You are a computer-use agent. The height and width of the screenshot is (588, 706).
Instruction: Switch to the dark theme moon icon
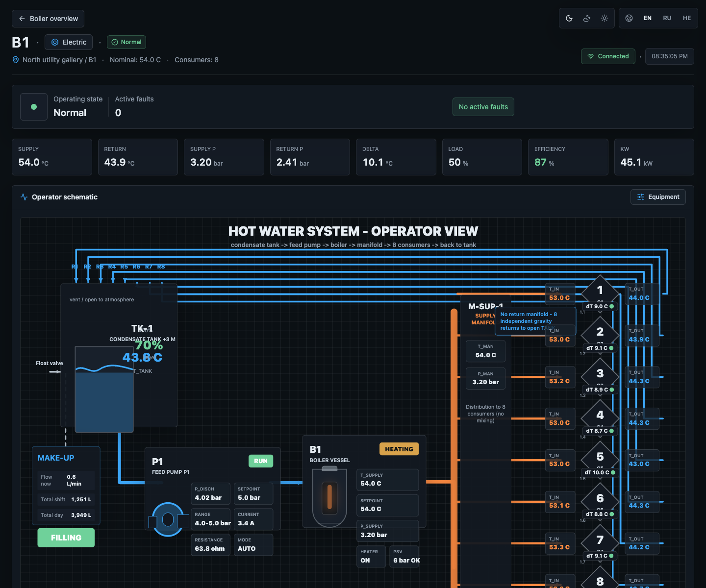[569, 18]
